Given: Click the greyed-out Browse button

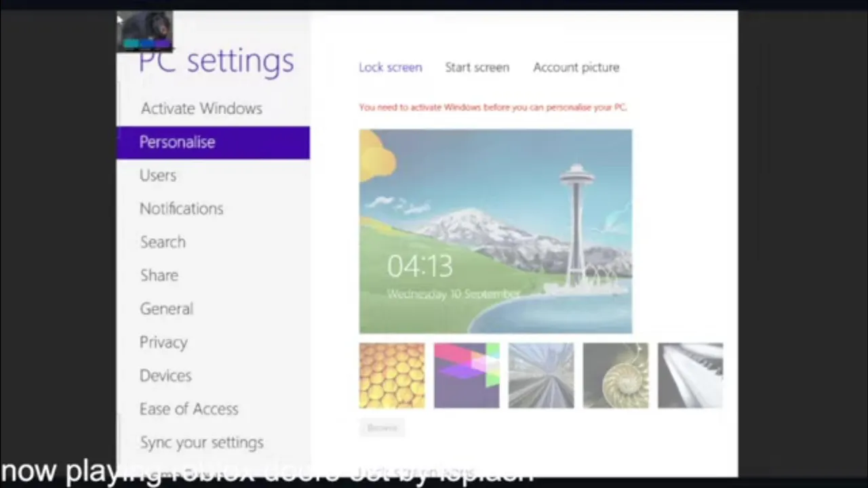Looking at the screenshot, I should (x=382, y=428).
